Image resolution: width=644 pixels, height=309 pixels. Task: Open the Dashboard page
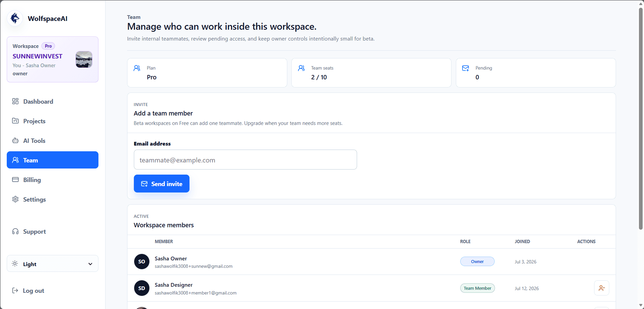pos(53,102)
